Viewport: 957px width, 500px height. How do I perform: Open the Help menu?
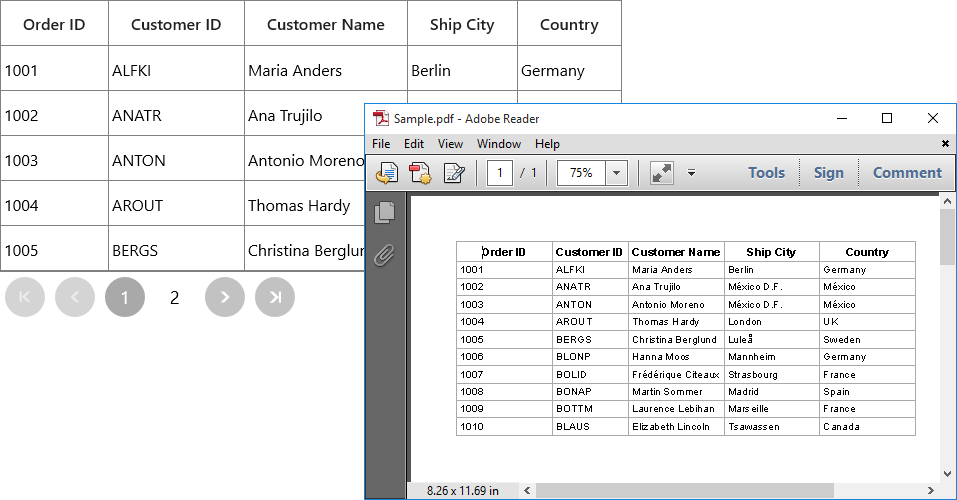click(x=547, y=143)
